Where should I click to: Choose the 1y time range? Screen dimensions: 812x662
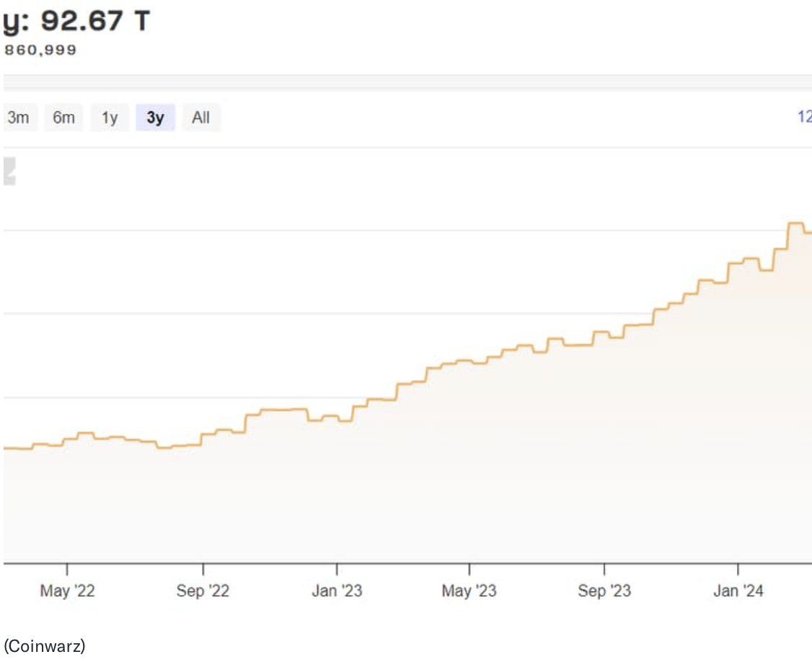pos(109,118)
